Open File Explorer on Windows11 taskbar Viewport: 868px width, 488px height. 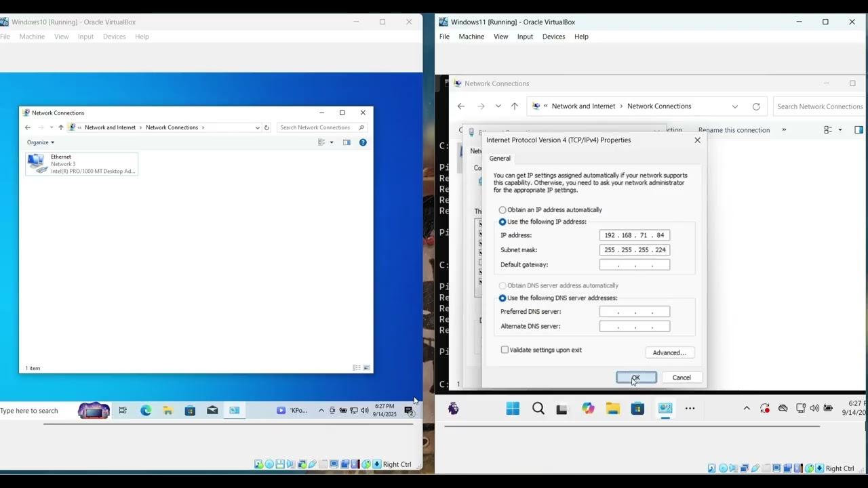[613, 409]
